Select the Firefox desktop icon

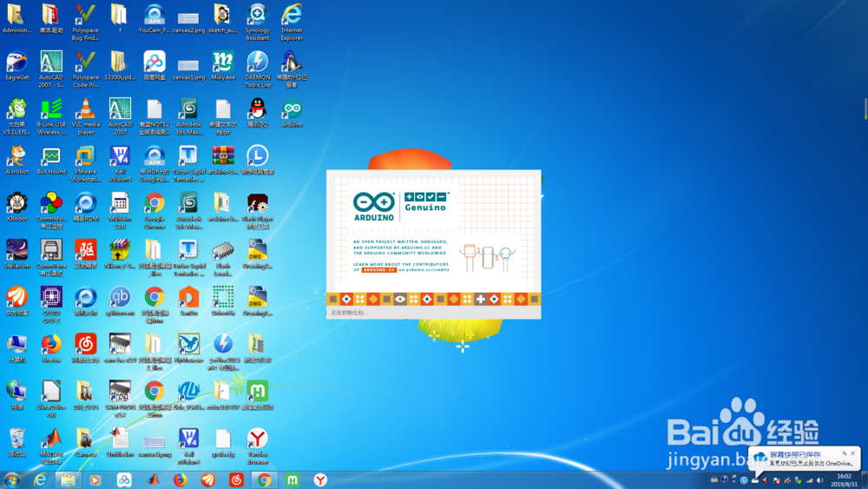tap(51, 349)
